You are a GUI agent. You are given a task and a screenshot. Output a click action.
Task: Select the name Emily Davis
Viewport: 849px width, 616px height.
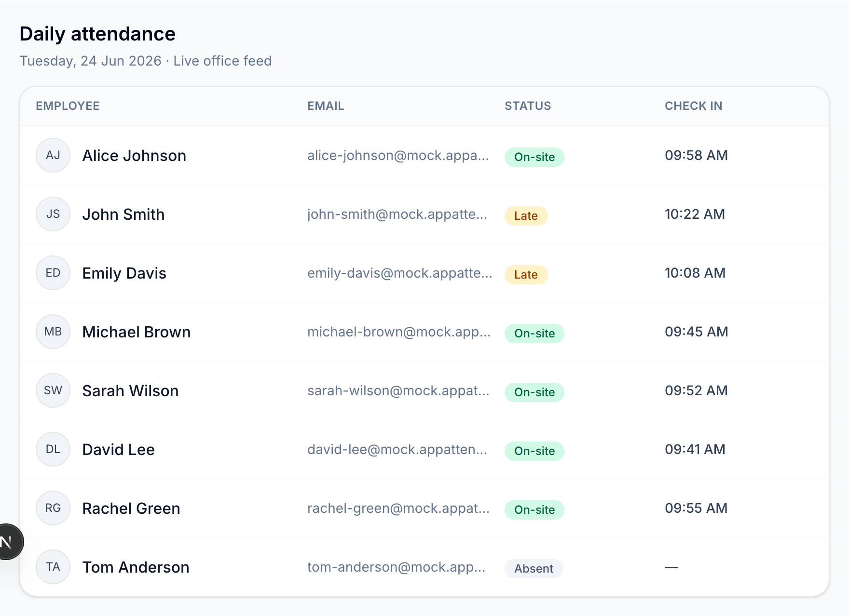(124, 273)
